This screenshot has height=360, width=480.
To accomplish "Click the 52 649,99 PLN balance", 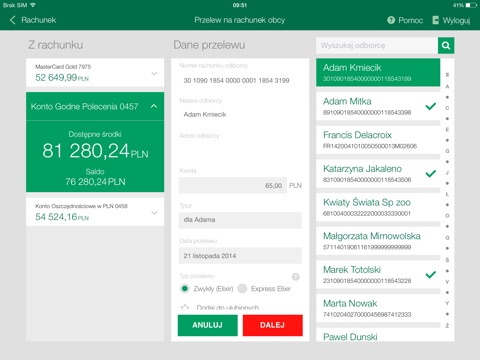I will 62,78.
